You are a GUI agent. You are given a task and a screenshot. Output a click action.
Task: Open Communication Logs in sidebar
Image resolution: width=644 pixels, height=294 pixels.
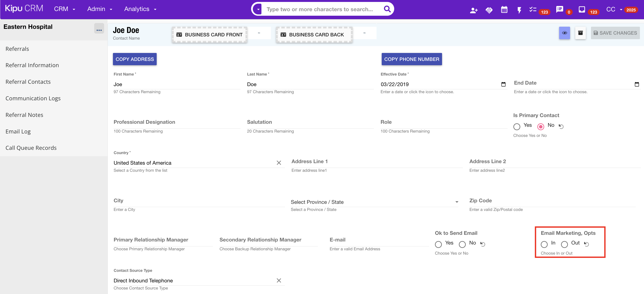[33, 98]
